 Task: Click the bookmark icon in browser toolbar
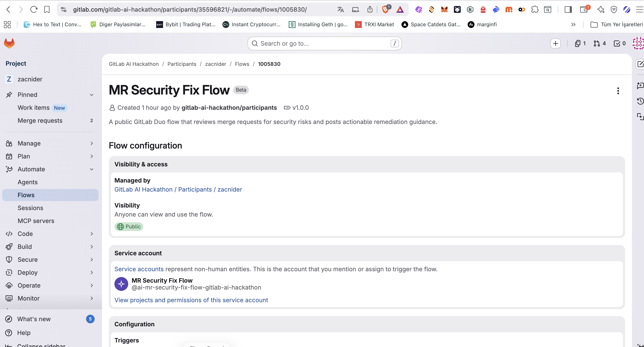47,9
